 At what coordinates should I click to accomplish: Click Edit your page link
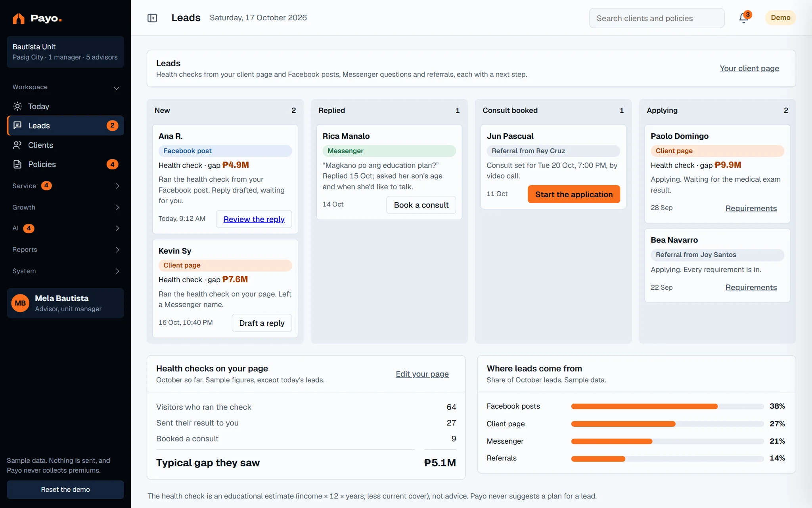(x=422, y=374)
